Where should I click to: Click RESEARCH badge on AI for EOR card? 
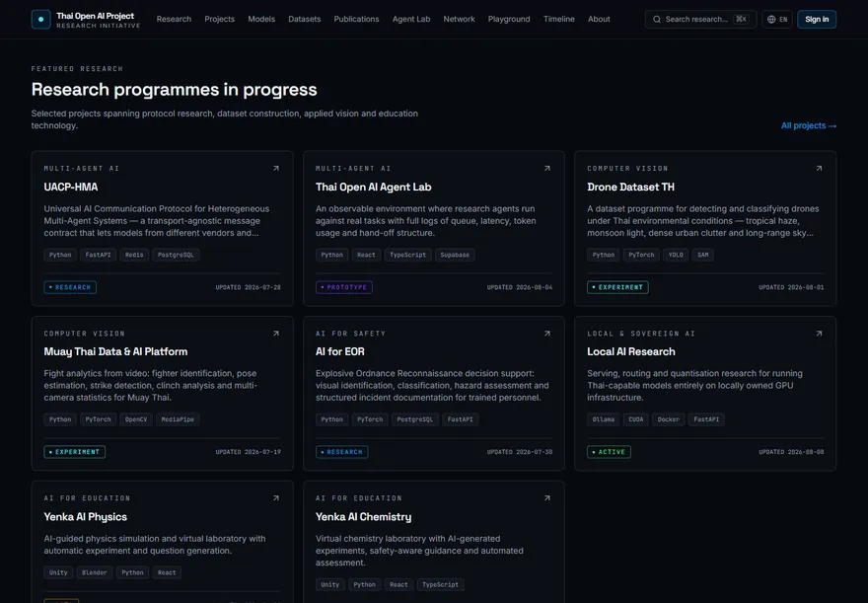point(341,452)
